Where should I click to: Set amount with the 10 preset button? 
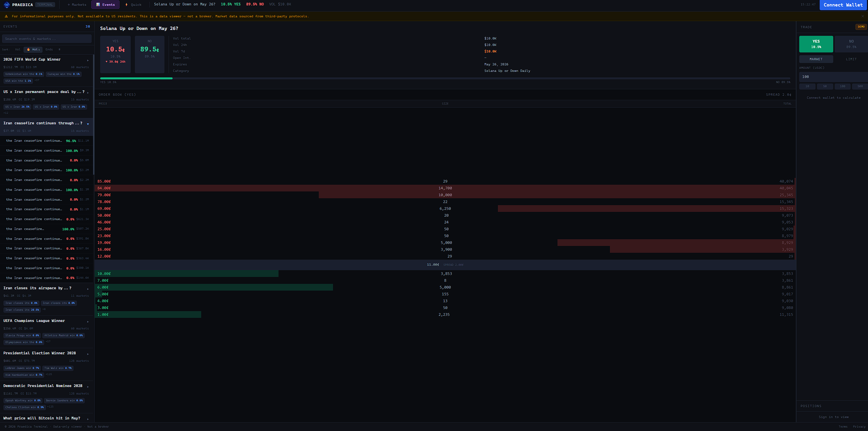(x=807, y=87)
